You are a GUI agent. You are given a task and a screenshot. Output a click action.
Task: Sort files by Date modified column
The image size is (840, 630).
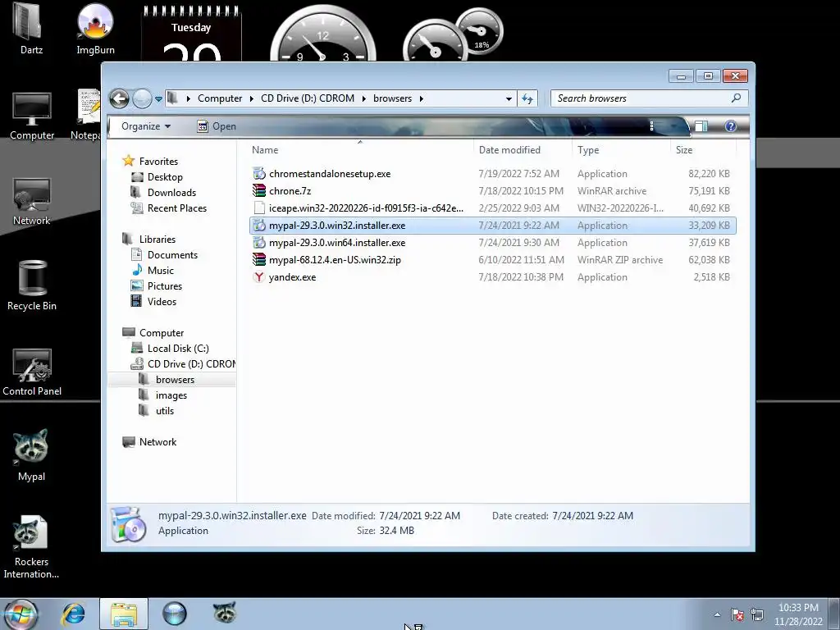(523, 150)
